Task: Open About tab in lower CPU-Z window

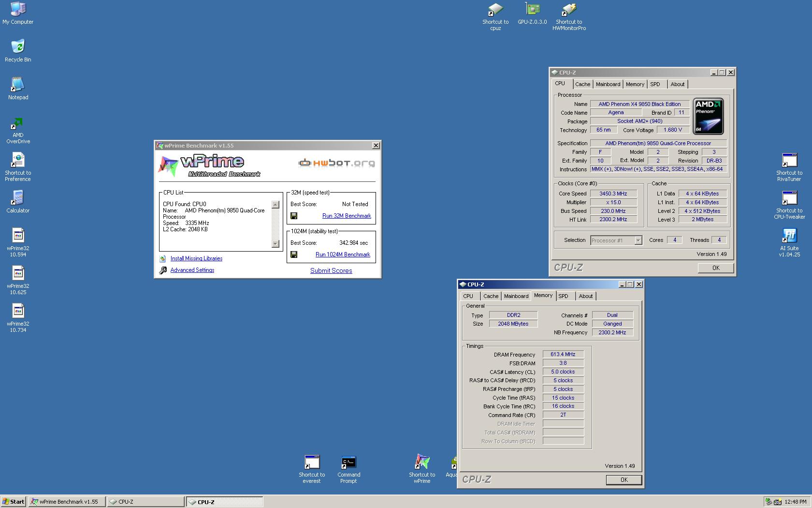Action: pyautogui.click(x=585, y=296)
